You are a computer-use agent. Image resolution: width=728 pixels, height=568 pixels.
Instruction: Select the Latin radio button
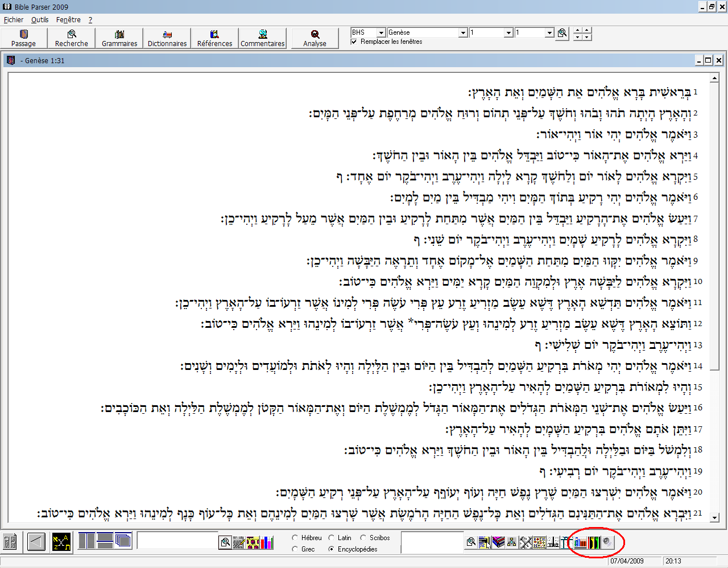331,538
